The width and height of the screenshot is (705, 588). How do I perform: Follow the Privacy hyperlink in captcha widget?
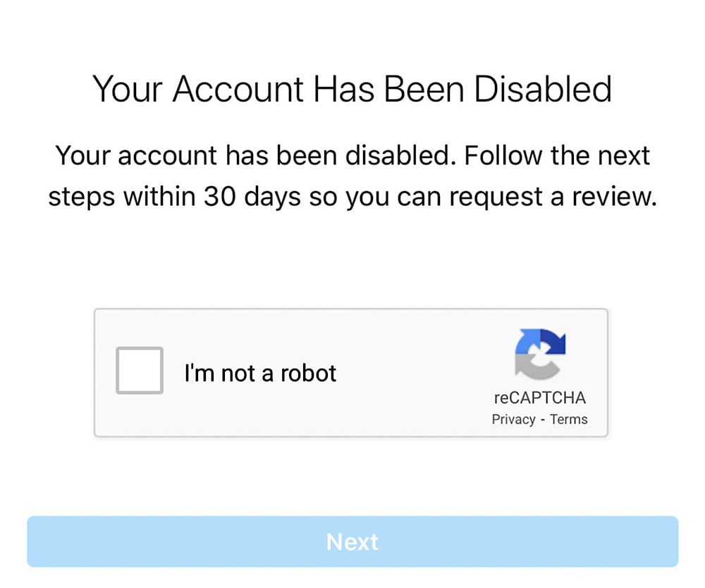point(513,419)
